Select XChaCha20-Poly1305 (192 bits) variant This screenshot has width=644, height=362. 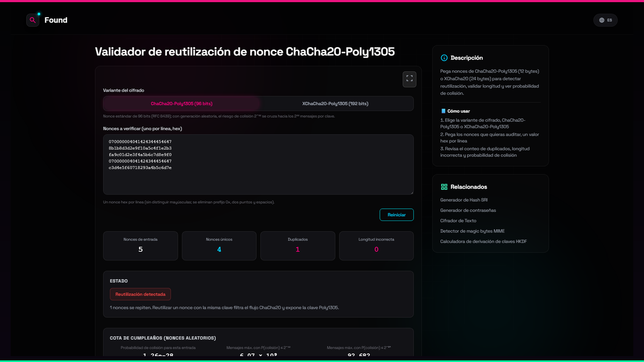[335, 104]
